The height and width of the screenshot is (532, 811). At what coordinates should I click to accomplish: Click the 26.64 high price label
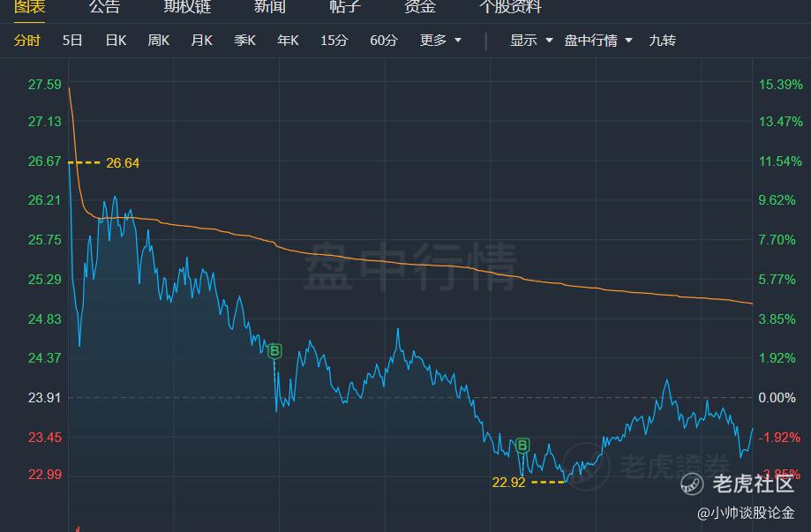[123, 163]
